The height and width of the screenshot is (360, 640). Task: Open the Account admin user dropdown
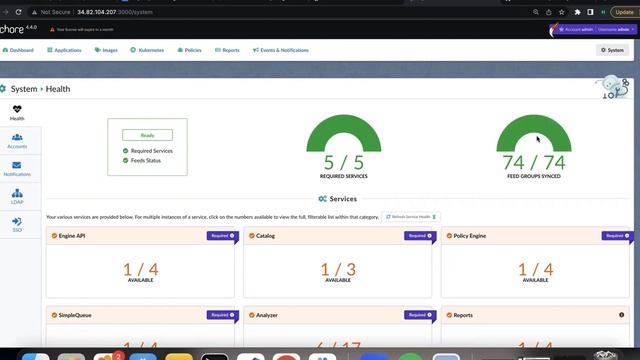[x=596, y=29]
